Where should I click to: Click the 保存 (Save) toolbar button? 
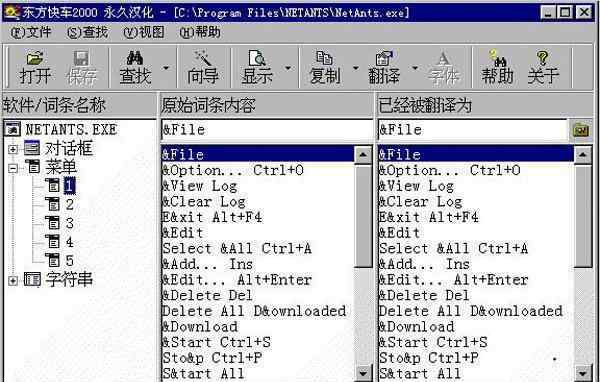click(x=82, y=67)
